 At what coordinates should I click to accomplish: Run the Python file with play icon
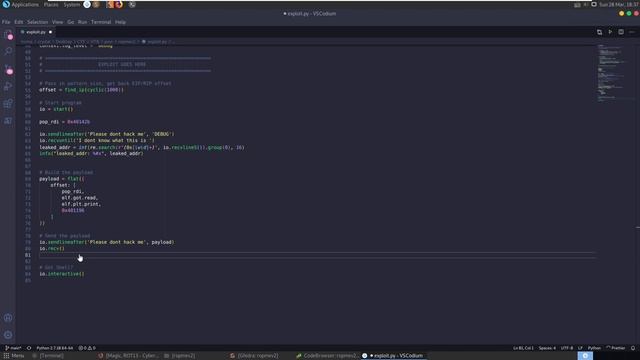coord(610,32)
